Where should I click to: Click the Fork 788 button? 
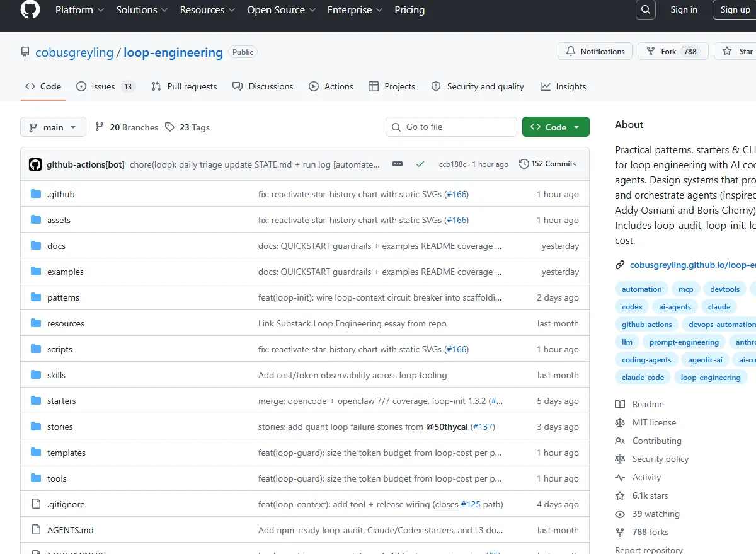pos(673,52)
